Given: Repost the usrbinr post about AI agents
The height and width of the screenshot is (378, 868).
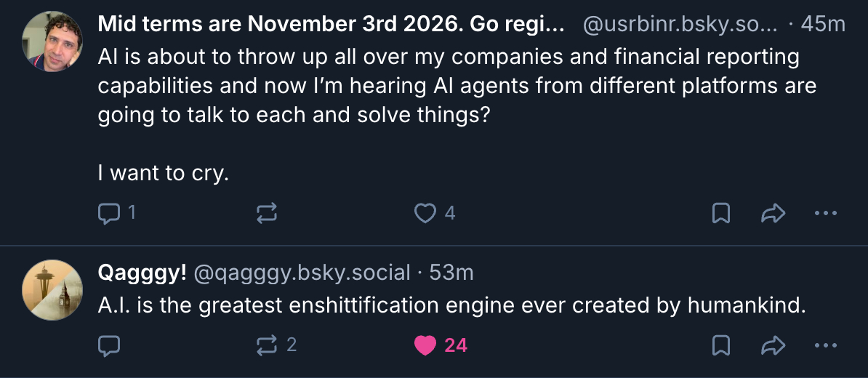Looking at the screenshot, I should [x=266, y=213].
